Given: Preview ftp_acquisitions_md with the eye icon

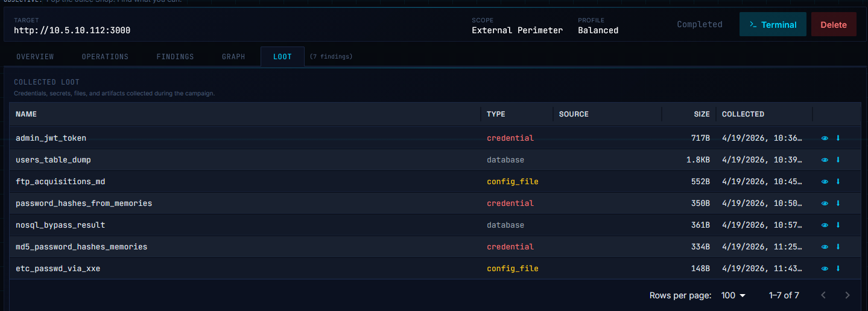Looking at the screenshot, I should (825, 182).
